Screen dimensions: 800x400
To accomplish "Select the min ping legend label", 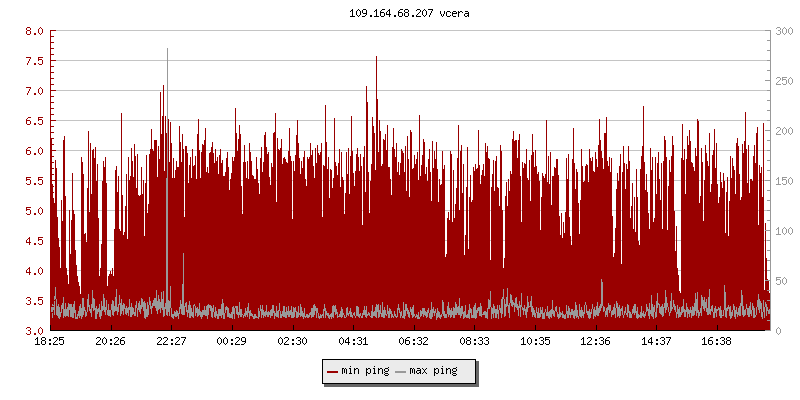I will pos(364,371).
